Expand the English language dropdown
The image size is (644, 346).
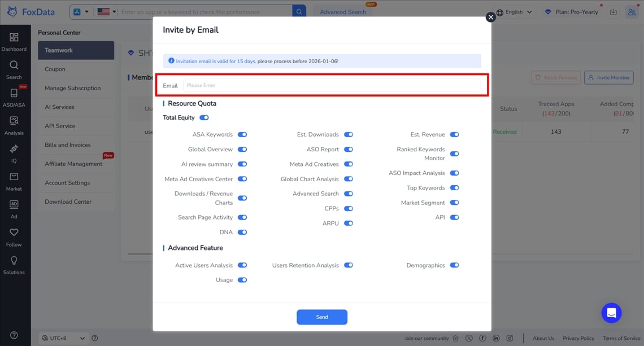click(x=514, y=12)
